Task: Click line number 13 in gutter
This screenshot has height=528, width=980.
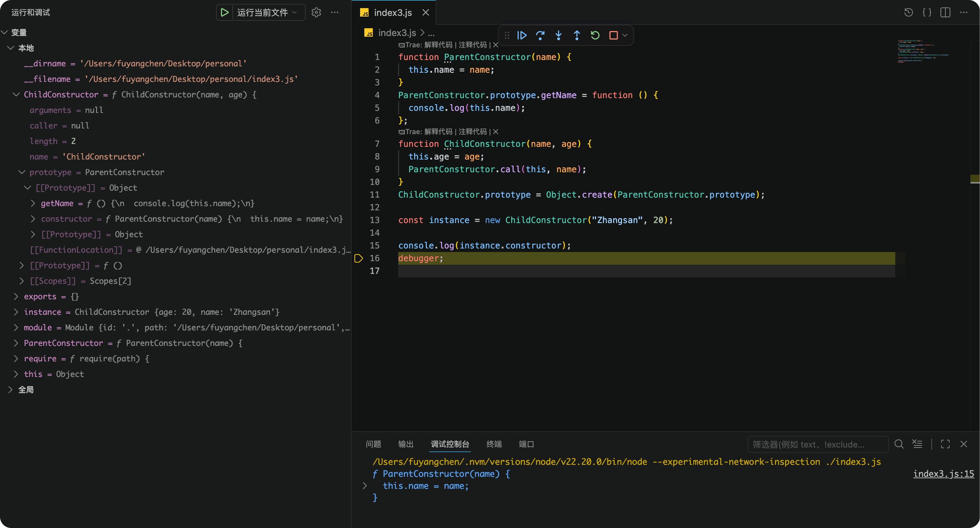Action: [x=375, y=220]
